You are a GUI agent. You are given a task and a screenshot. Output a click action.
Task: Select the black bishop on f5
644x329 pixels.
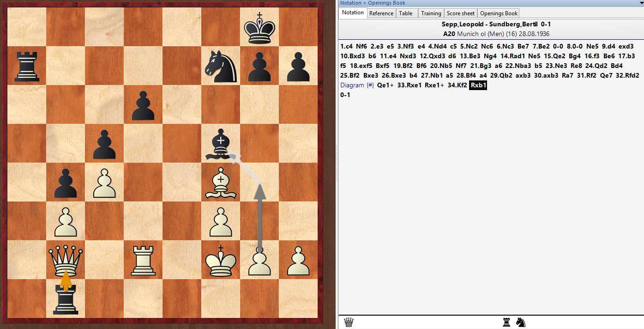[221, 143]
